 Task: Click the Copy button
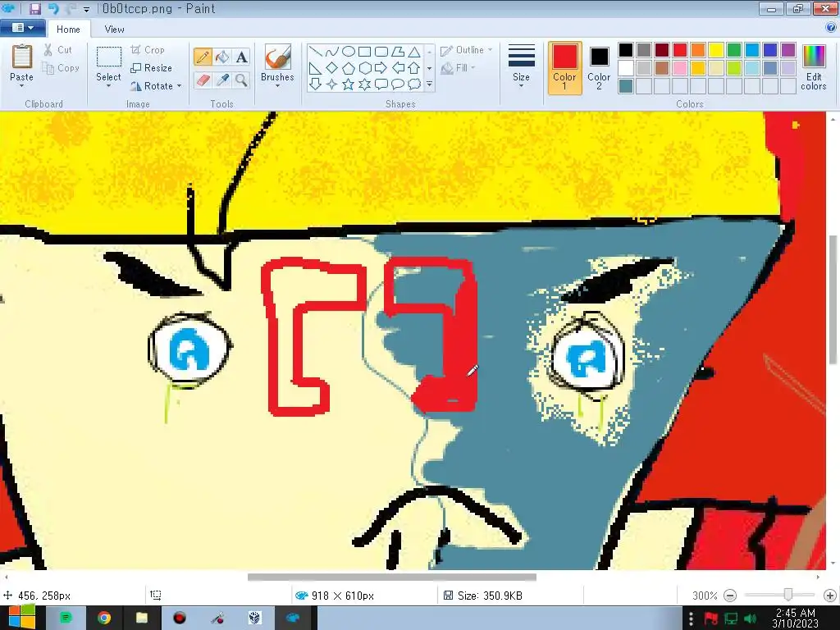62,68
